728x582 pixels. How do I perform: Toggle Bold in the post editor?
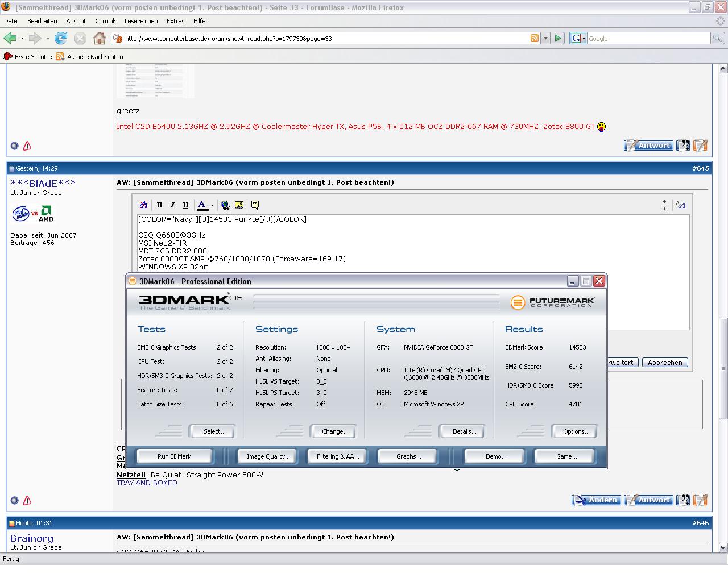click(x=159, y=205)
